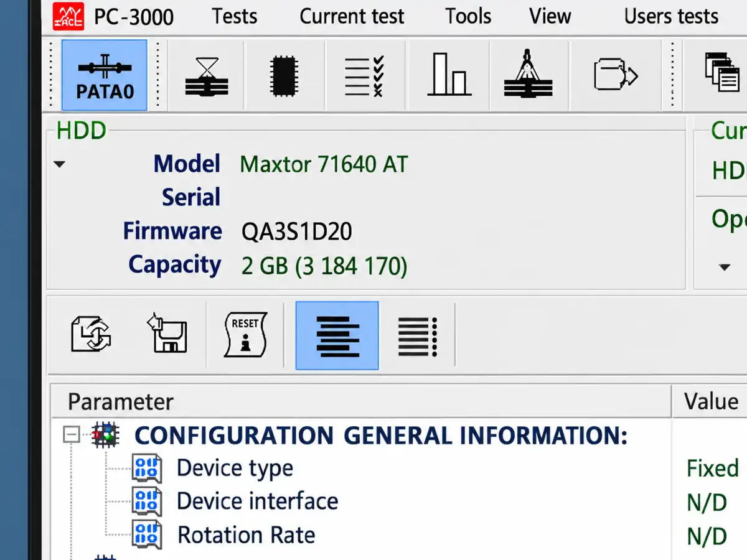The height and width of the screenshot is (560, 747).
Task: Click the save to floppy disk icon
Action: click(x=167, y=334)
